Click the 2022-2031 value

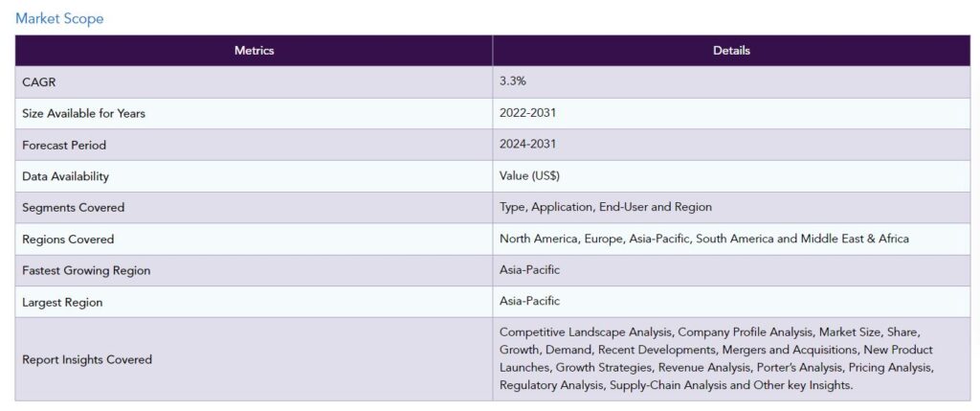click(x=527, y=113)
